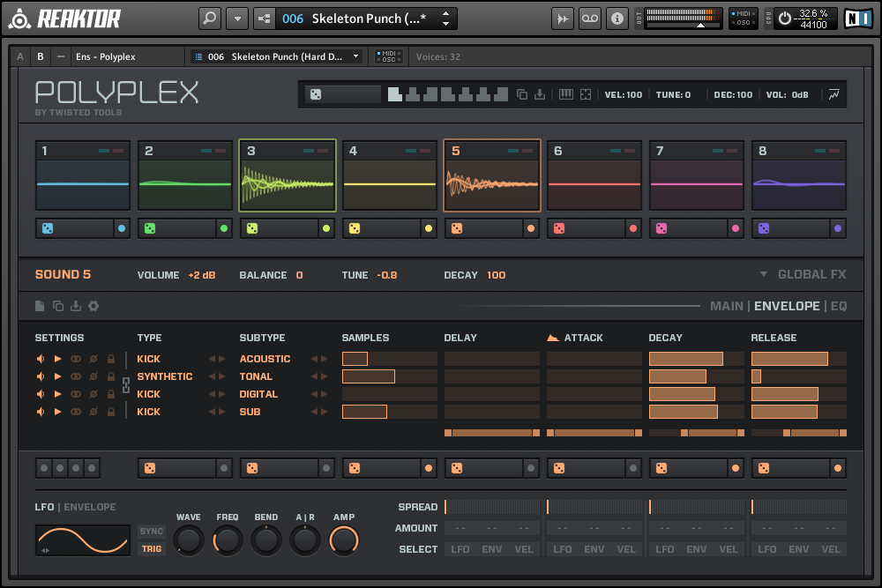The height and width of the screenshot is (588, 882).
Task: Randomize the DECAY column with its dice
Action: coord(661,468)
